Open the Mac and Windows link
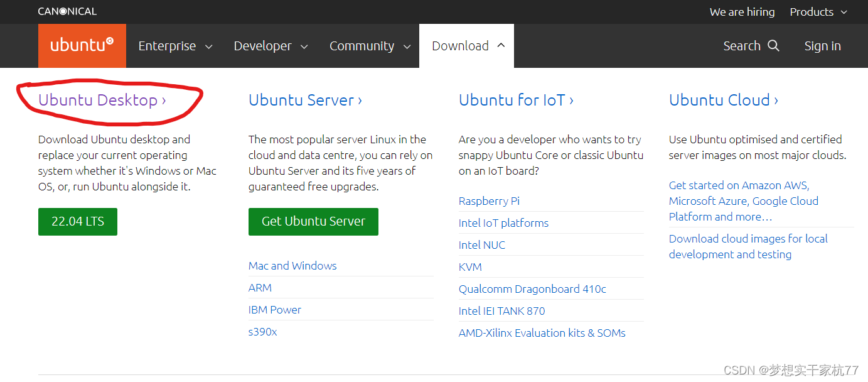The height and width of the screenshot is (382, 868). (x=292, y=266)
